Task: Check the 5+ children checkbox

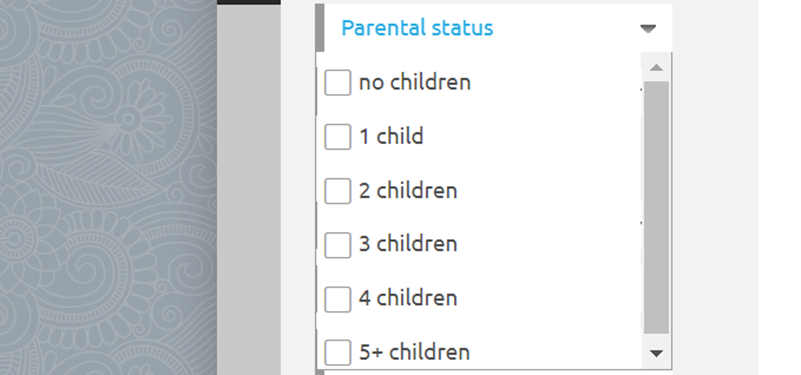Action: pyautogui.click(x=338, y=353)
